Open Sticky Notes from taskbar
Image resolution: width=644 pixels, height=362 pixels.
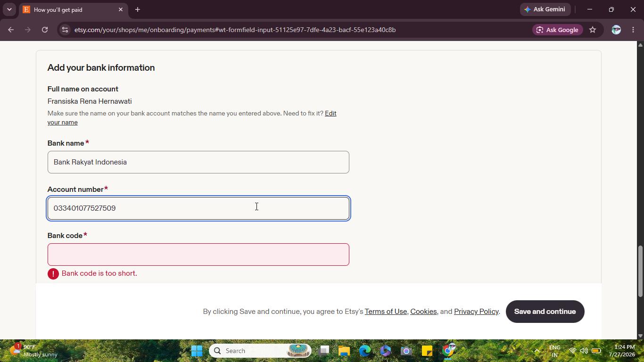coord(427,351)
